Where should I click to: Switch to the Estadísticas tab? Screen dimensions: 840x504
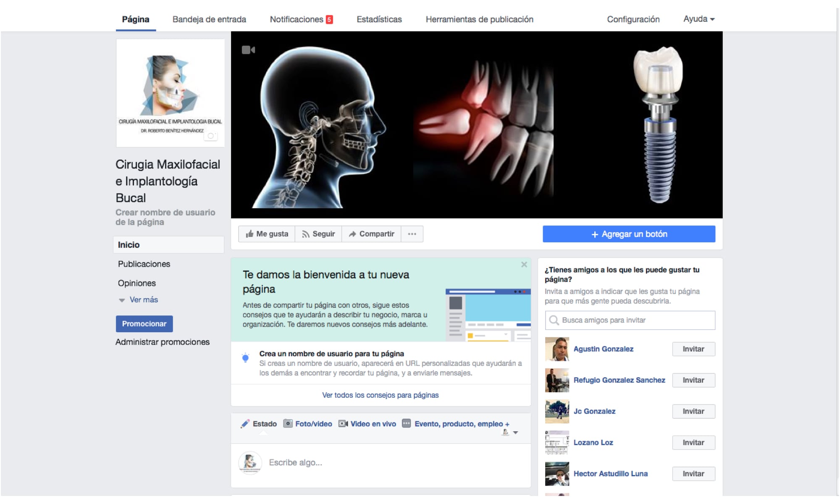tap(379, 19)
